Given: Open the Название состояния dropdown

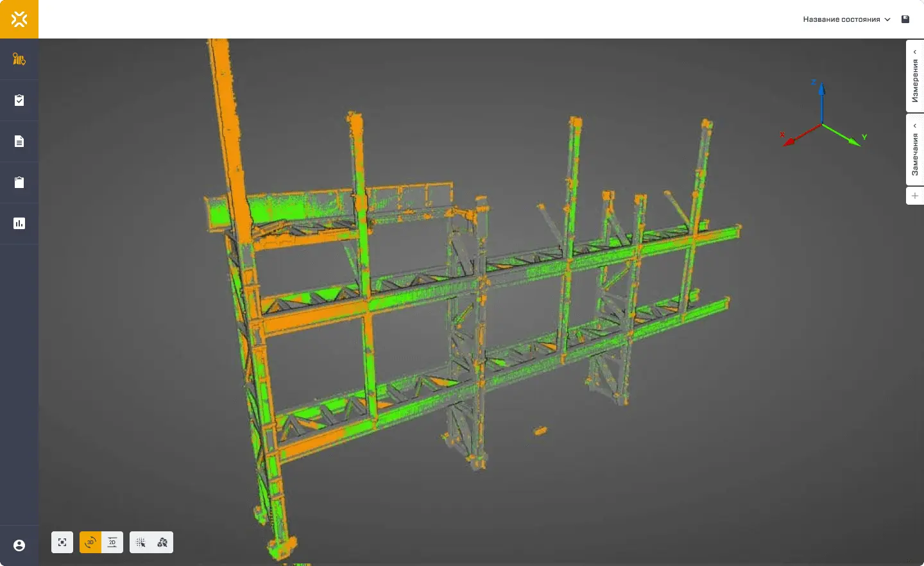Looking at the screenshot, I should click(846, 19).
